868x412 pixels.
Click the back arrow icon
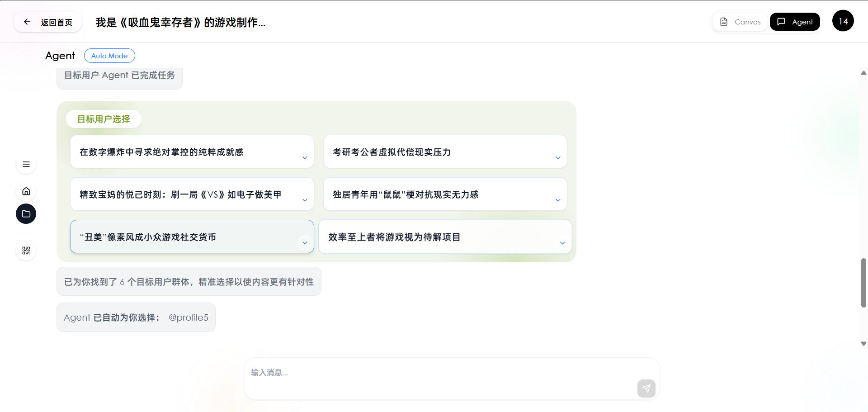click(x=27, y=22)
